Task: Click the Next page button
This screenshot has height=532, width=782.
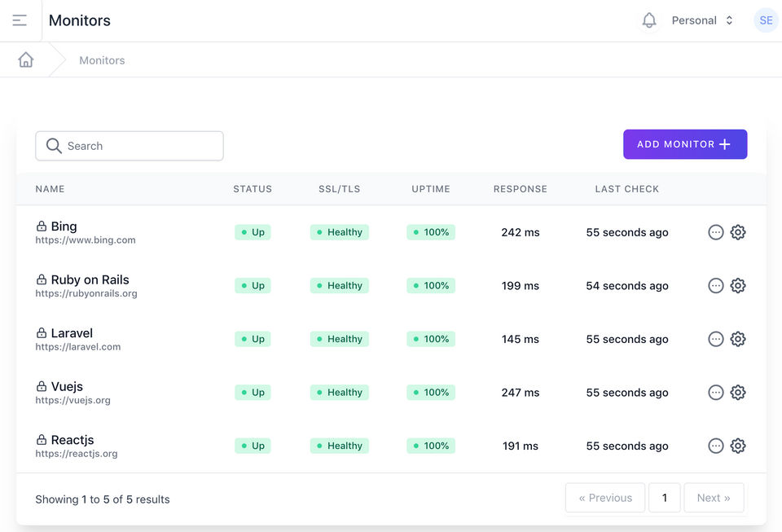Action: [714, 498]
